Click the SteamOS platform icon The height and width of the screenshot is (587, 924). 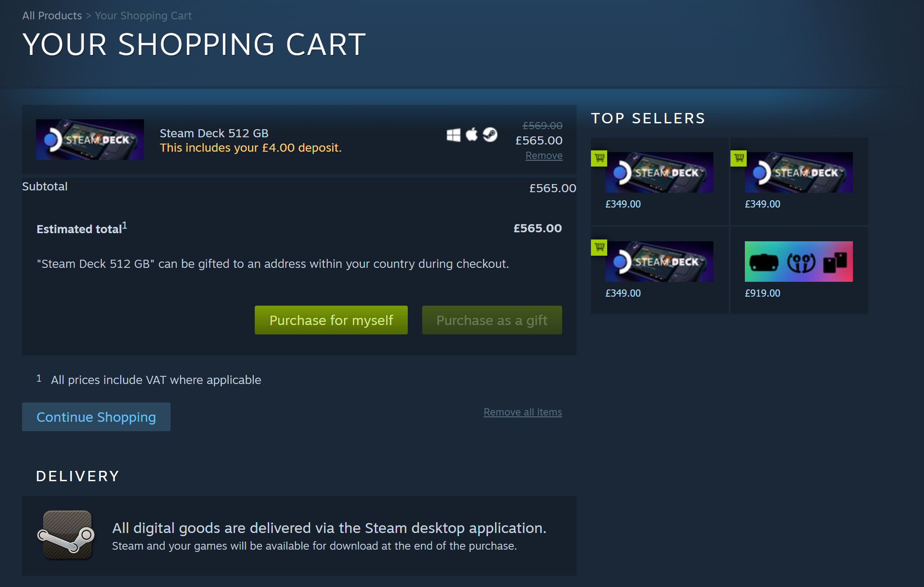490,134
